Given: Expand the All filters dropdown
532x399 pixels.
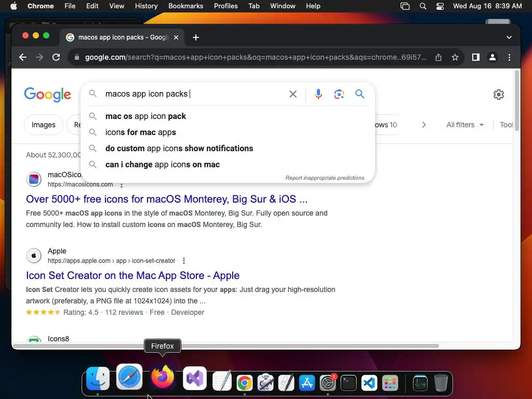Looking at the screenshot, I should coord(465,125).
